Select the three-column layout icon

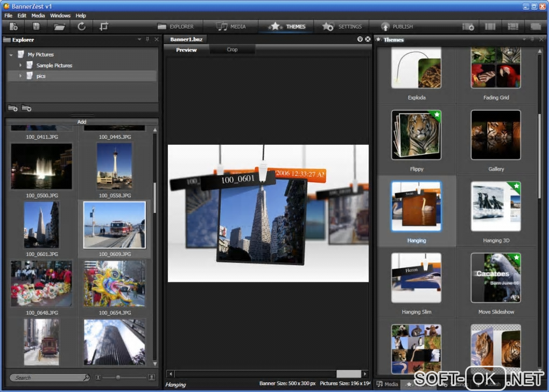(x=490, y=26)
